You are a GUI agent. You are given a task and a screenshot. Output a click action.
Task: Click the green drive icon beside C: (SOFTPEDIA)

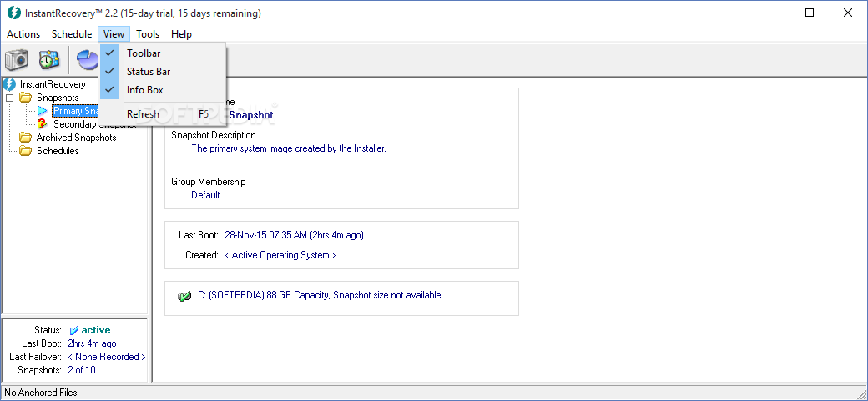click(x=184, y=297)
